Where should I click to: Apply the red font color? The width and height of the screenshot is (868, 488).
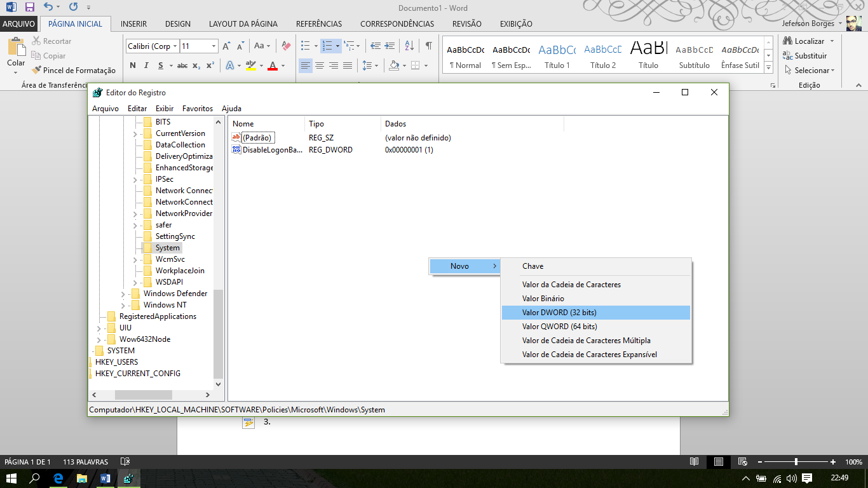273,65
